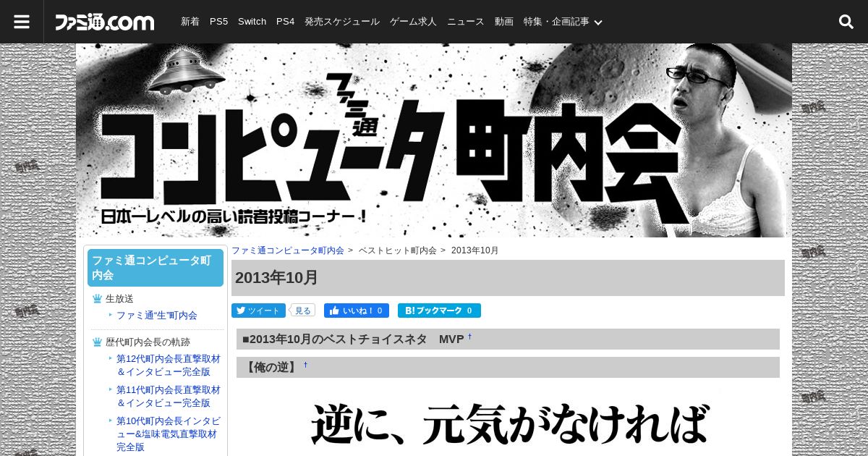Open the 動画 menu item
The image size is (868, 456).
(x=504, y=22)
